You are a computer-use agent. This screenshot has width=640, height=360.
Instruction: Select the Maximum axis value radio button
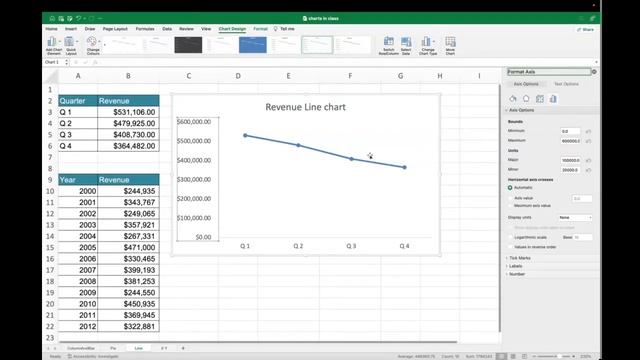(510, 206)
